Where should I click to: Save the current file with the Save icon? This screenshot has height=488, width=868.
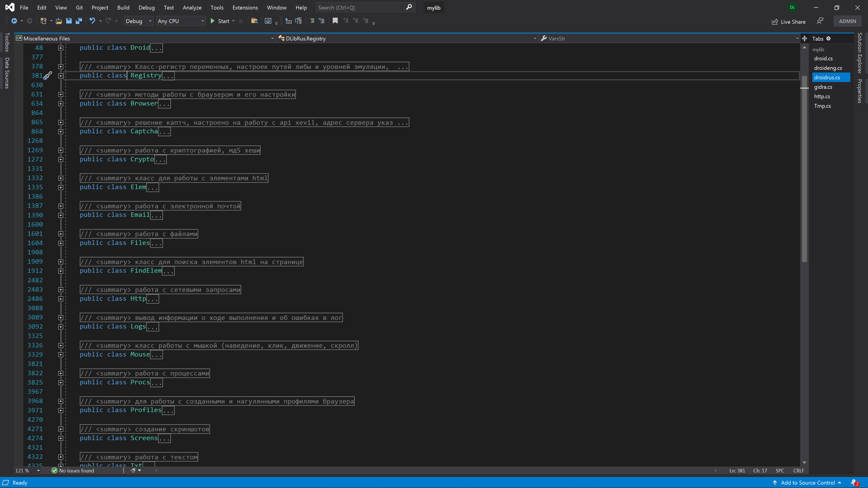(x=69, y=21)
